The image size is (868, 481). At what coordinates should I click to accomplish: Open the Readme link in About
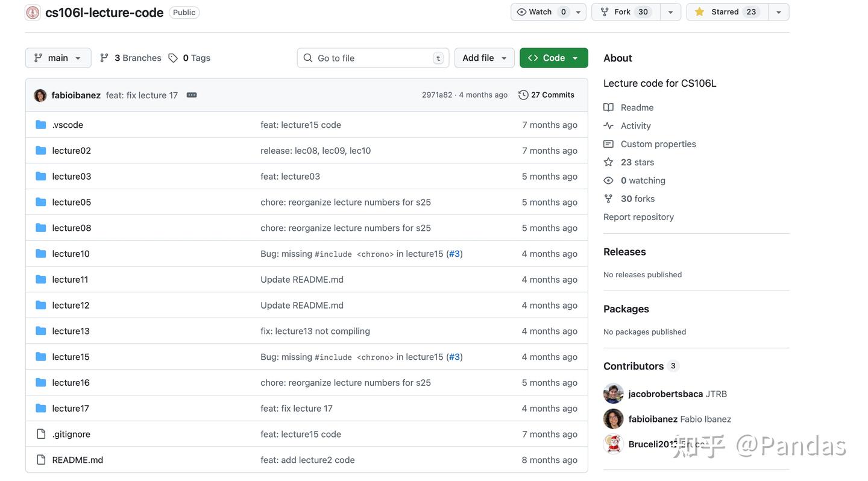pos(637,107)
